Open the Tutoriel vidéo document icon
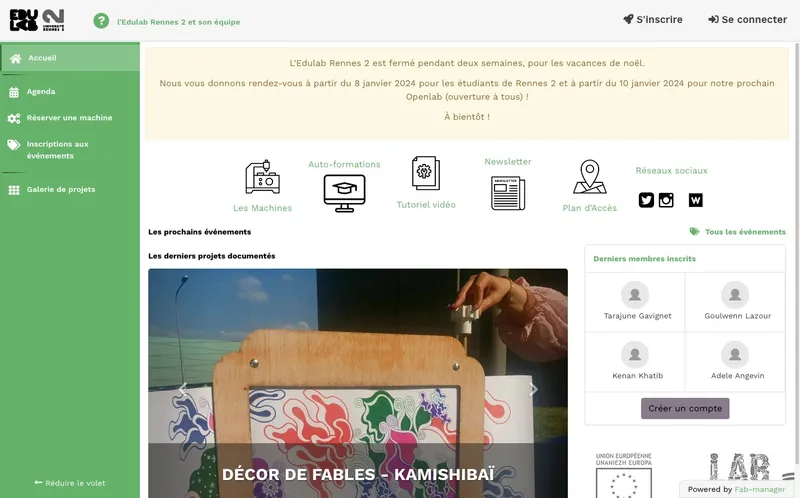 coord(426,173)
